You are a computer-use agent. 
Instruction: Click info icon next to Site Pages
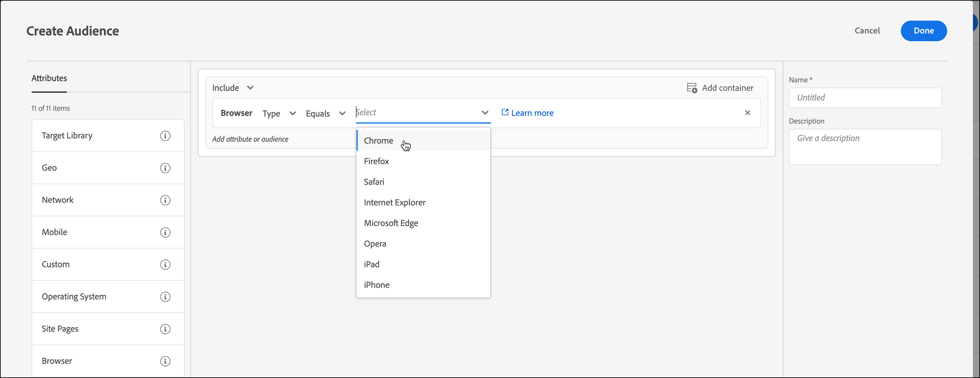[165, 329]
